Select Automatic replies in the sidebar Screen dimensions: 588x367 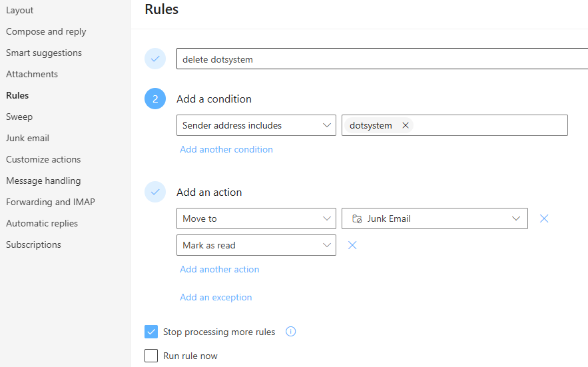coord(42,223)
